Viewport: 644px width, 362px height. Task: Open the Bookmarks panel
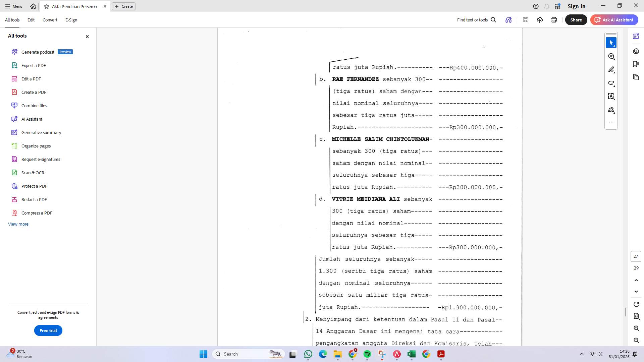tap(636, 64)
